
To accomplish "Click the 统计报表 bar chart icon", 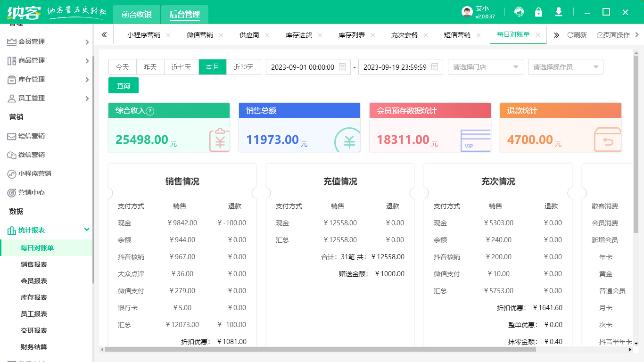I will pyautogui.click(x=12, y=229).
